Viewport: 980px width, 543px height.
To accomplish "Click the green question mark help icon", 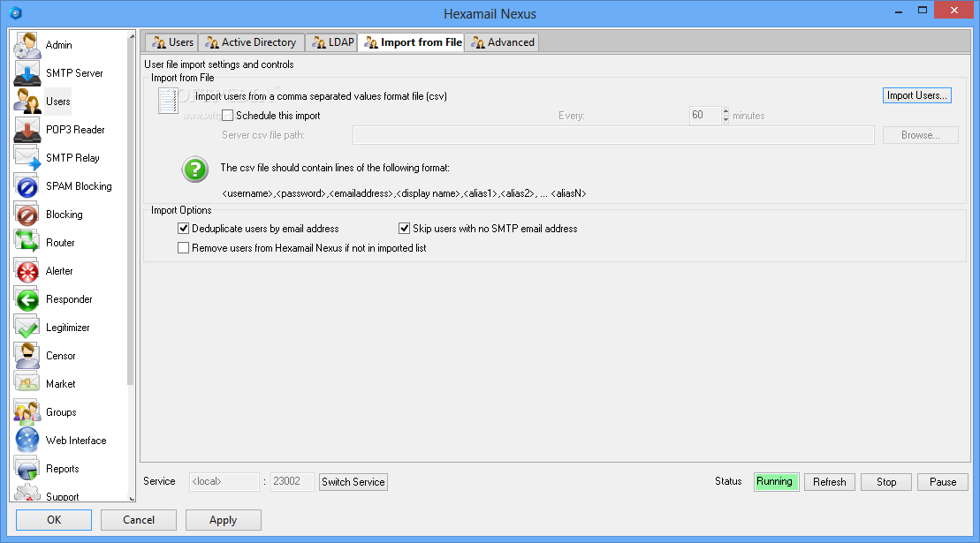I will pos(195,170).
